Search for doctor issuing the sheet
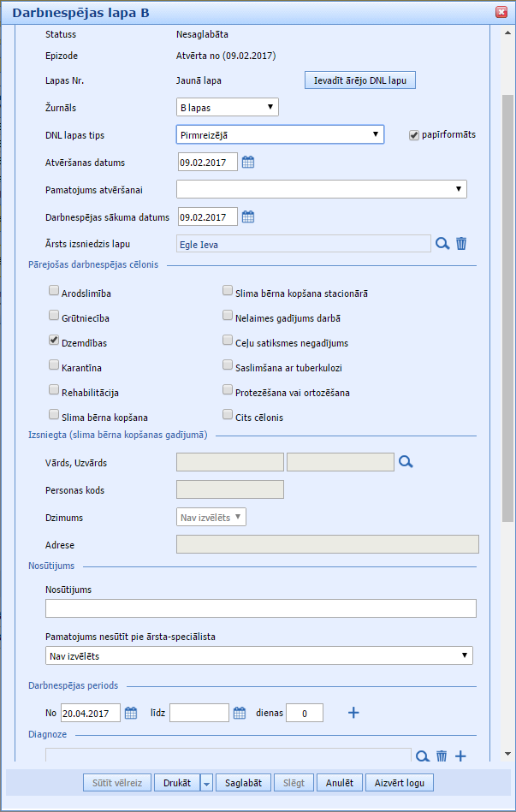516x812 pixels. tap(442, 244)
